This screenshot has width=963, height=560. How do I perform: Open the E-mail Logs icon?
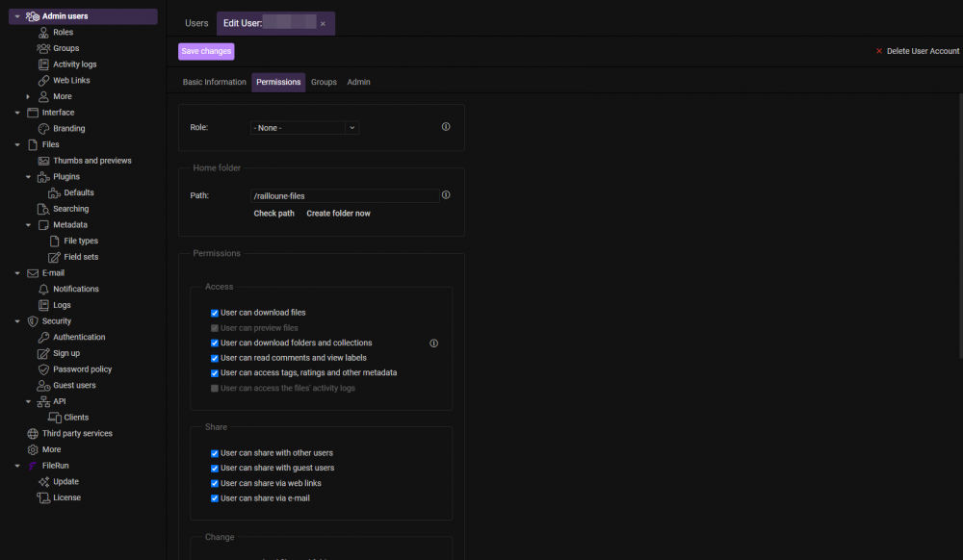[43, 305]
